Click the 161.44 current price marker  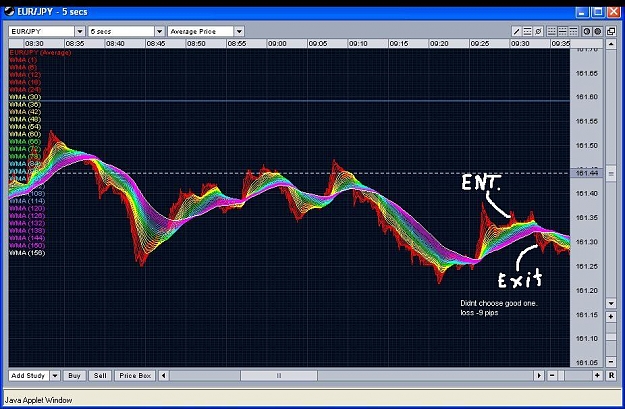coord(588,173)
